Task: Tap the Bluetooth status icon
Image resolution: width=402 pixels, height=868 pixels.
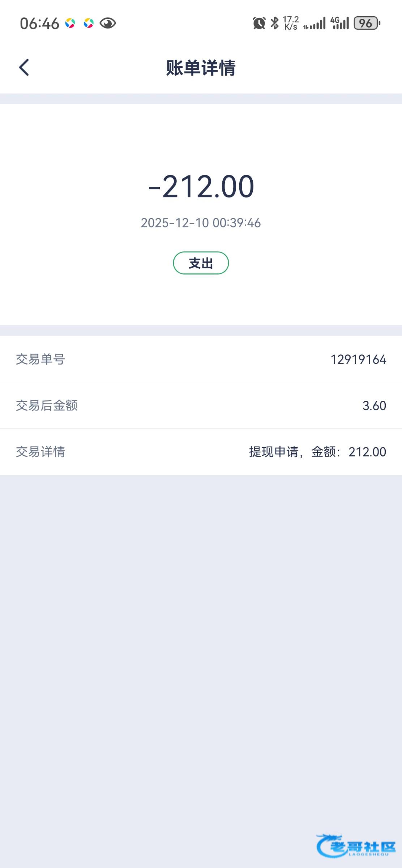Action: coord(275,23)
